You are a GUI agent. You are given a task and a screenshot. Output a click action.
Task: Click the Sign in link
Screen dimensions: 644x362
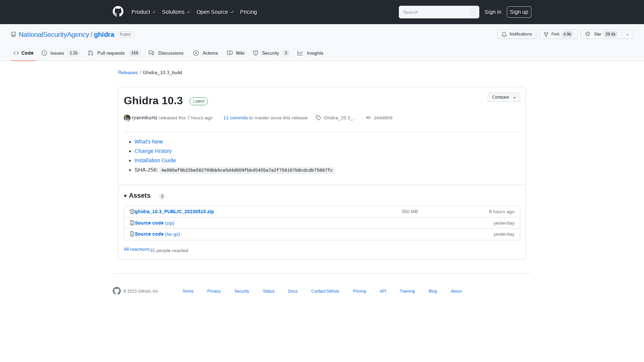pyautogui.click(x=493, y=12)
